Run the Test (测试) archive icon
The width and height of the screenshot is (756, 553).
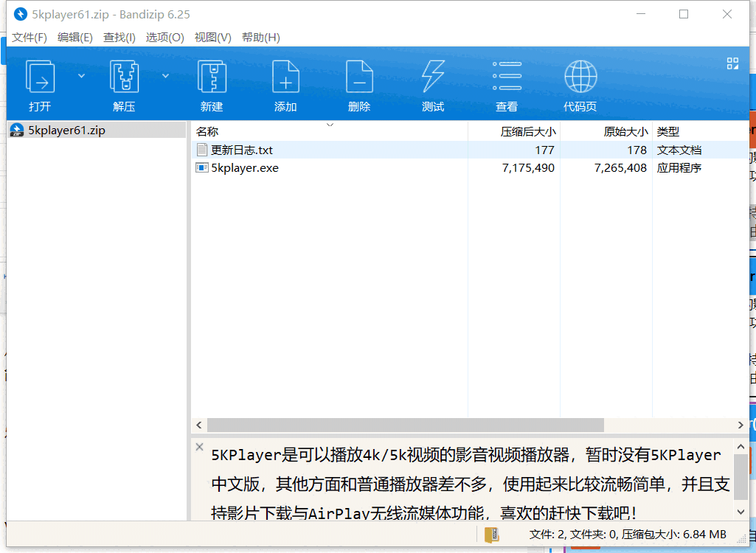point(433,77)
